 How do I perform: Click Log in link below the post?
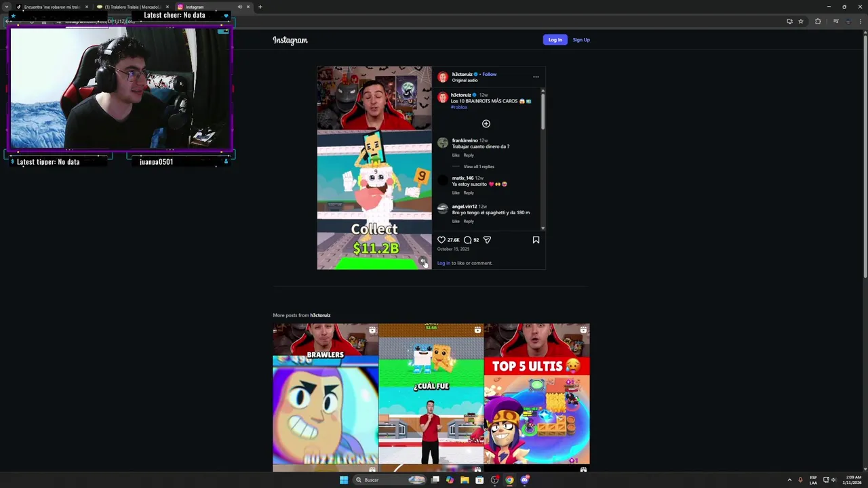pyautogui.click(x=443, y=263)
